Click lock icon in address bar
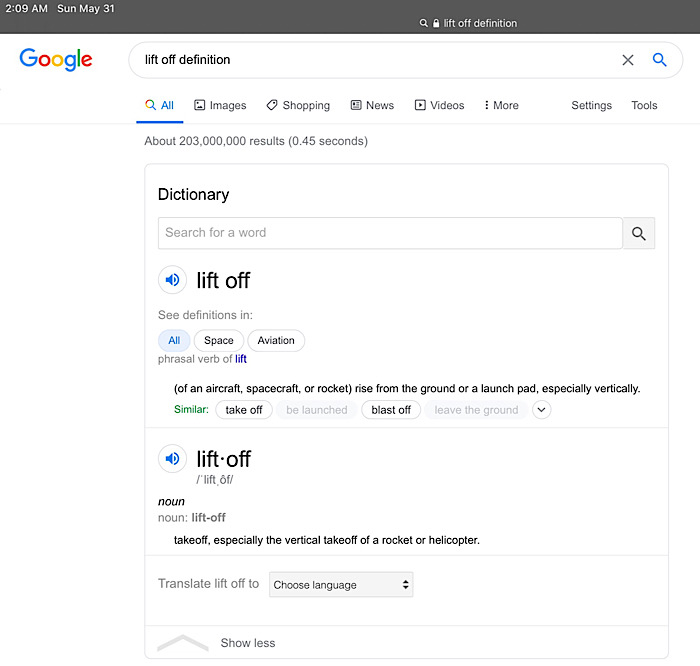Viewport: 700px width, 666px height. [436, 23]
